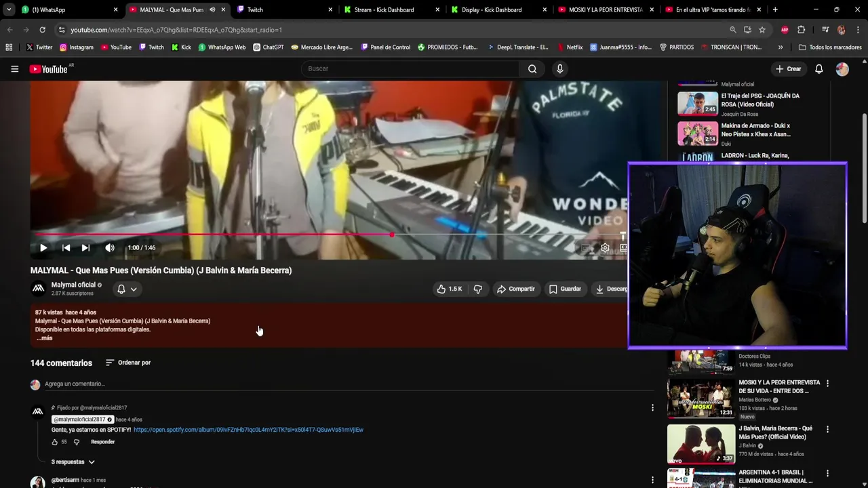The height and width of the screenshot is (488, 868).
Task: Mute the video volume speaker
Action: pos(110,247)
